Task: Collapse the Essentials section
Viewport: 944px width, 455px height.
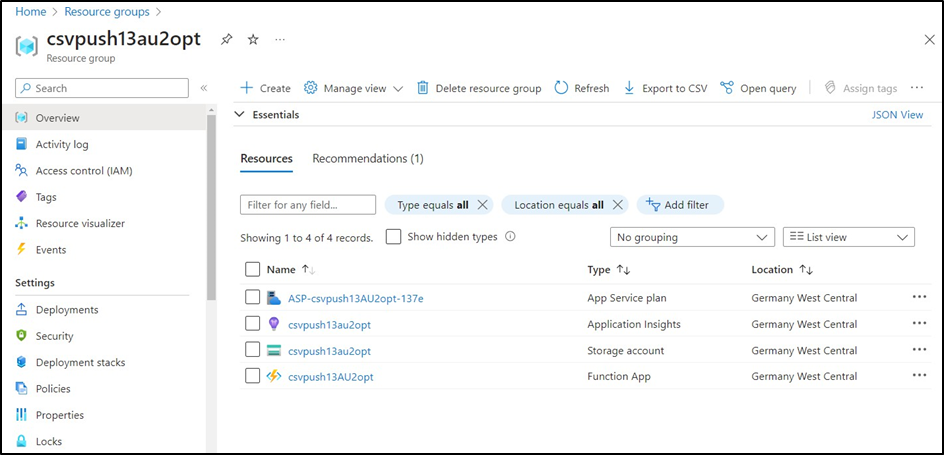Action: tap(239, 115)
